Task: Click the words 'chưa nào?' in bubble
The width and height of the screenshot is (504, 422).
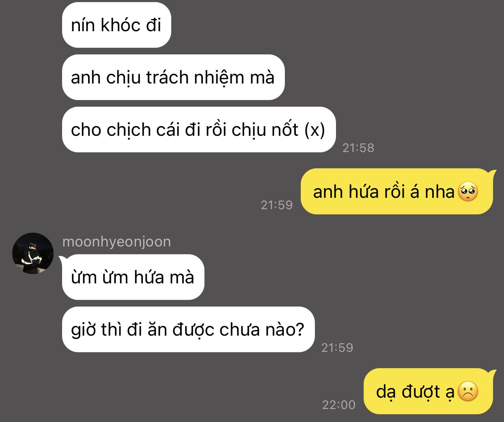Action: point(262,330)
